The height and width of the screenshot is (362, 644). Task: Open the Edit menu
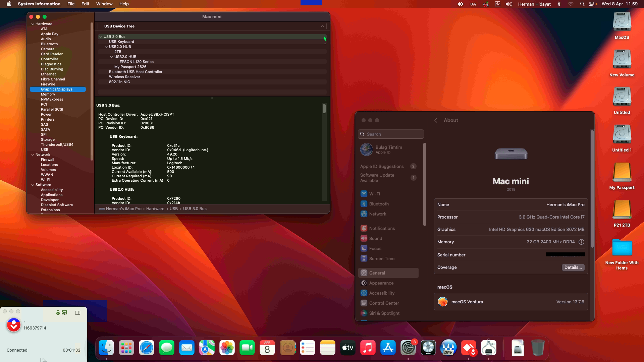(x=86, y=4)
